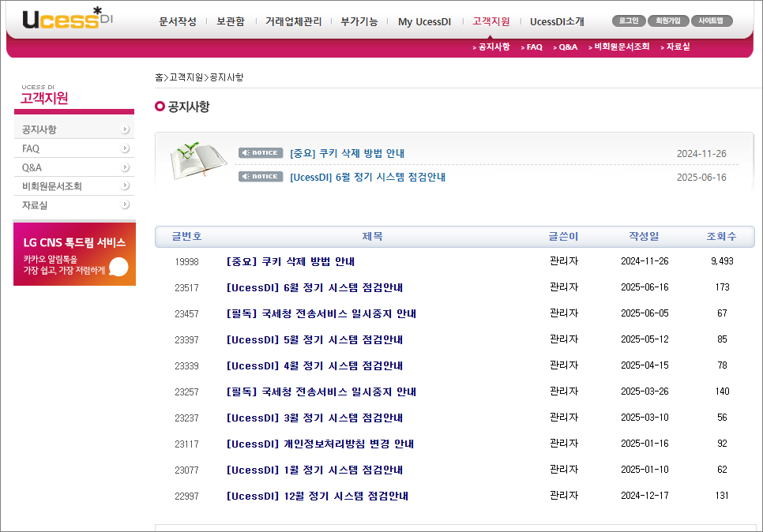
Task: Open FAQ in the left sidebar
Action: (74, 148)
